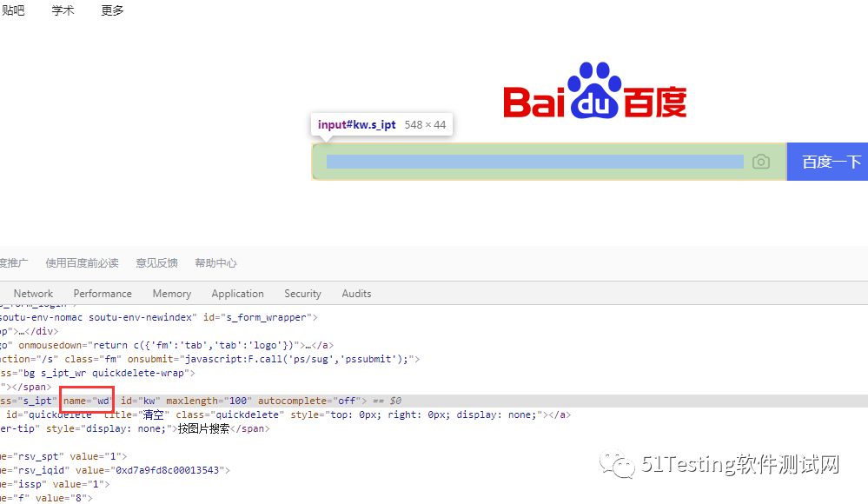The height and width of the screenshot is (504, 868).
Task: Select the highlighted input line with id="kw"
Action: point(434,401)
